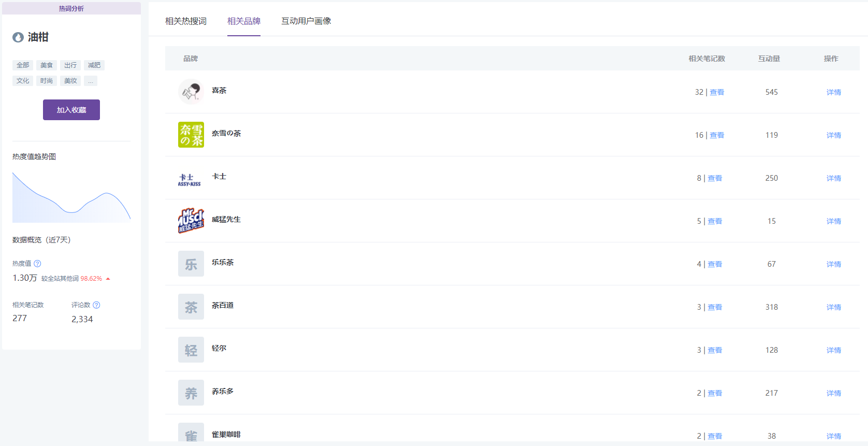868x446 pixels.
Task: Click the 轻尔 placeholder logo
Action: [191, 350]
